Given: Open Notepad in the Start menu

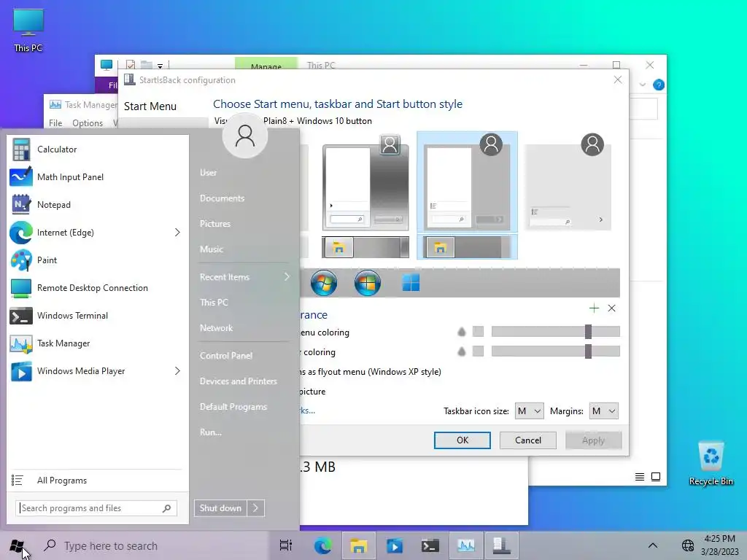Looking at the screenshot, I should pos(98,205).
